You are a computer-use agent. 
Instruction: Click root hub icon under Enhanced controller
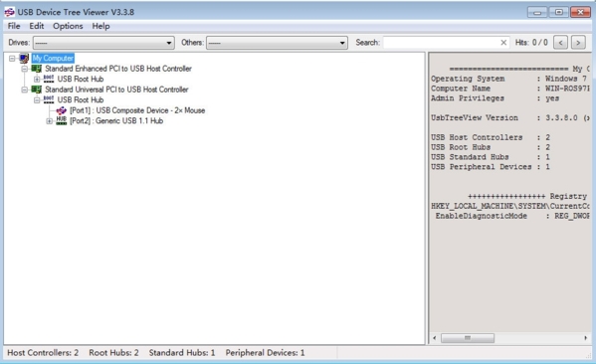(x=49, y=79)
